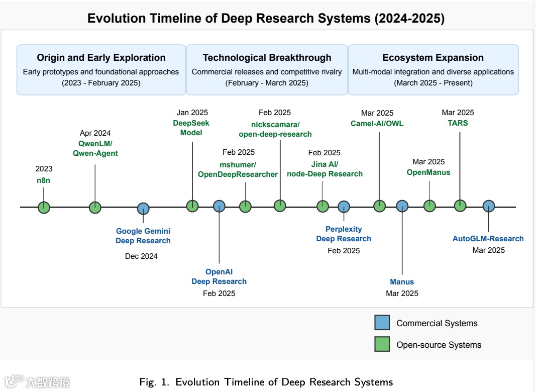Click the "Camel-AI/OWL" label
The width and height of the screenshot is (536, 392).
coord(377,124)
